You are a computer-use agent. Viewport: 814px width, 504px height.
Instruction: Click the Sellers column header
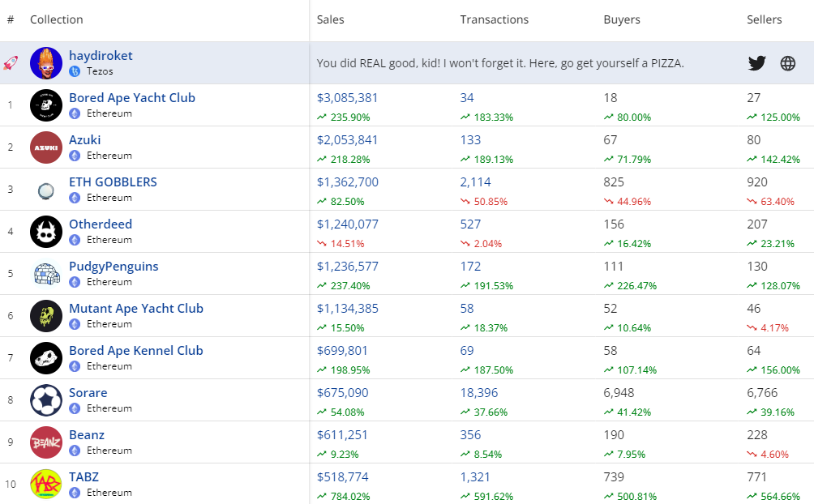[x=764, y=19]
